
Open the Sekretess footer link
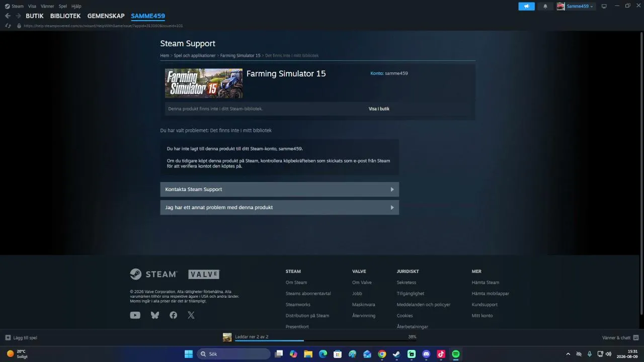[407, 283]
